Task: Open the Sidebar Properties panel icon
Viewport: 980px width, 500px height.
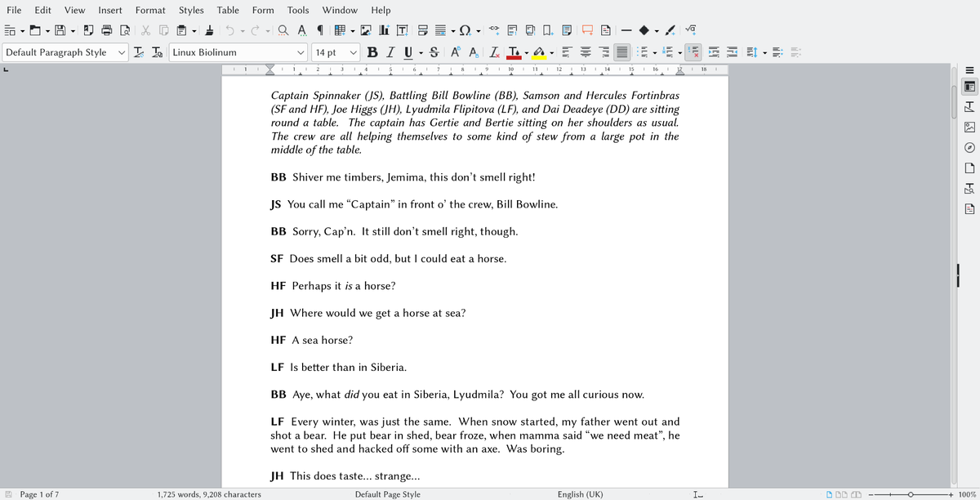Action: pyautogui.click(x=969, y=86)
